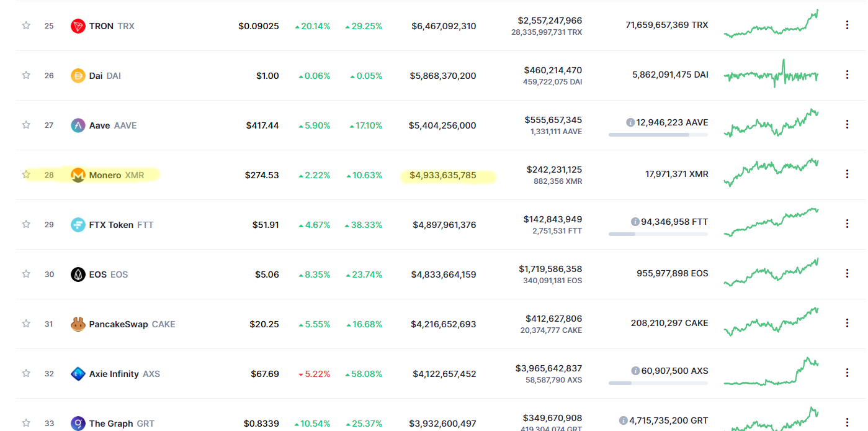Open the three-dot menu for Monero

pyautogui.click(x=847, y=174)
